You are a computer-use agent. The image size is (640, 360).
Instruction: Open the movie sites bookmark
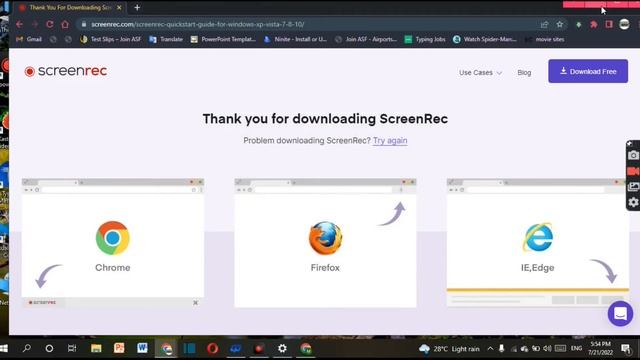(x=544, y=39)
